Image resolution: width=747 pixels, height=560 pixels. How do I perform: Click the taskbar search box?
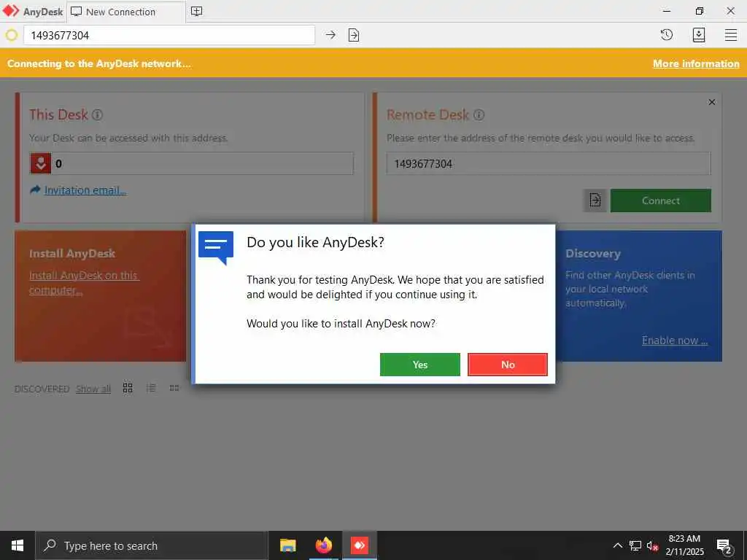point(152,545)
